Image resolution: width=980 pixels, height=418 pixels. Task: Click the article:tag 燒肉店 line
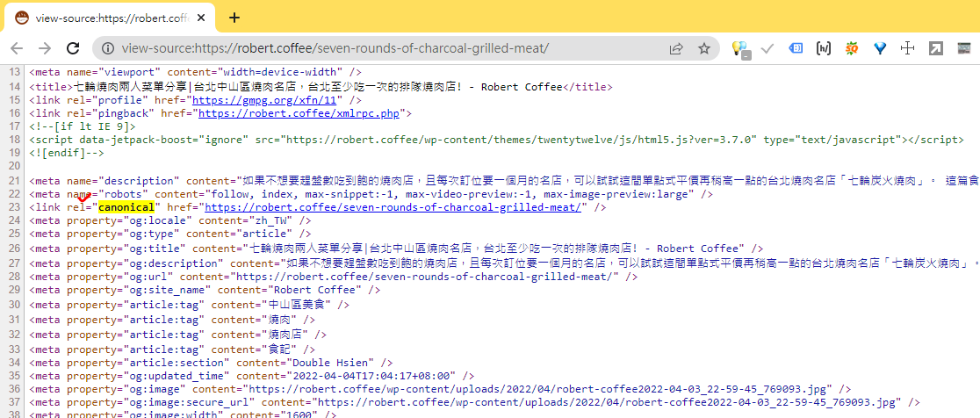pos(177,335)
